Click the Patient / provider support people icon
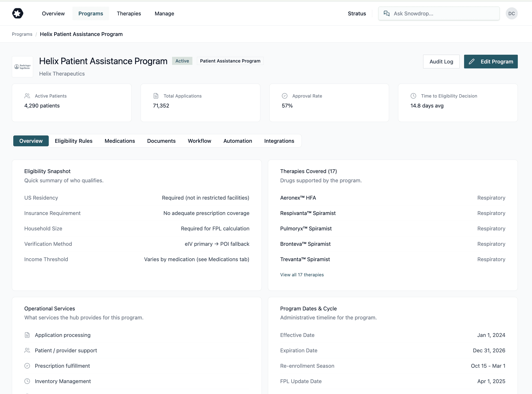The image size is (532, 394). click(27, 350)
